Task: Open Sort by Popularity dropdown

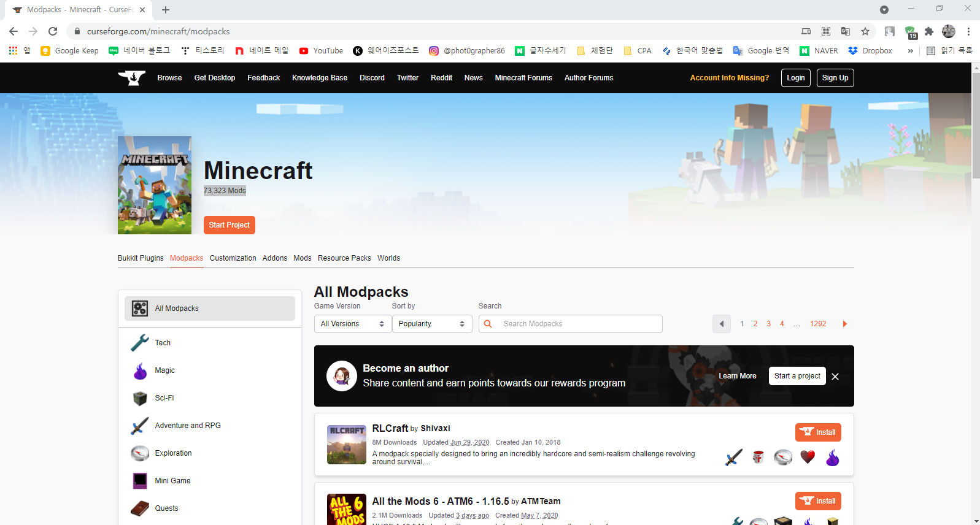Action: click(432, 324)
